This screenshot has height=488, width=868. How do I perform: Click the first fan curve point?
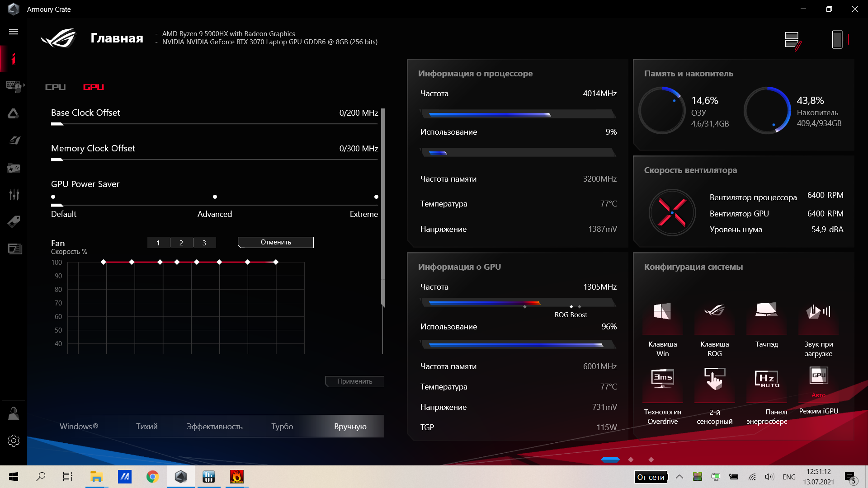[104, 262]
